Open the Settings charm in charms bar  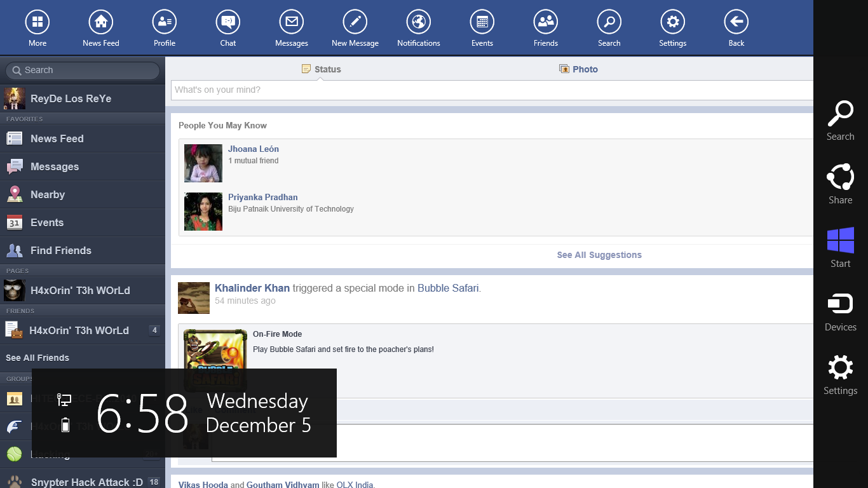(840, 375)
